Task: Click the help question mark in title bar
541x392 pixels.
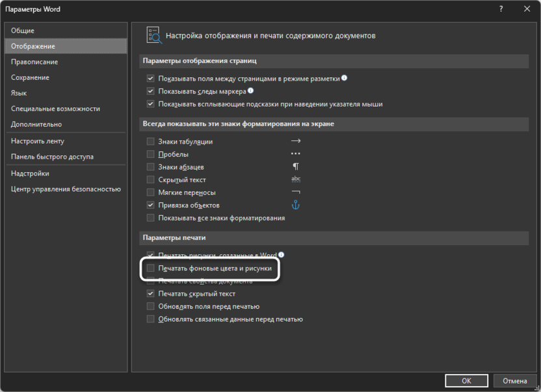Action: click(501, 9)
